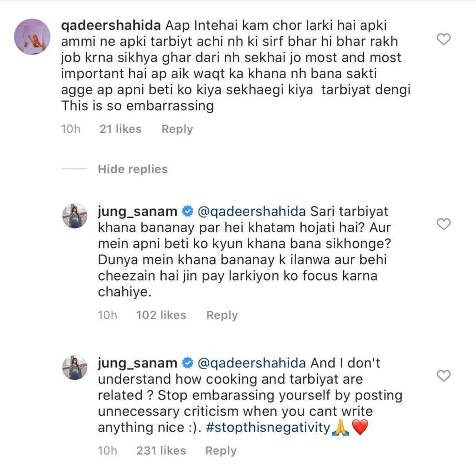The image size is (476, 471).
Task: Click the verified badge on the 'And I don't understand' reply
Action: click(x=187, y=363)
